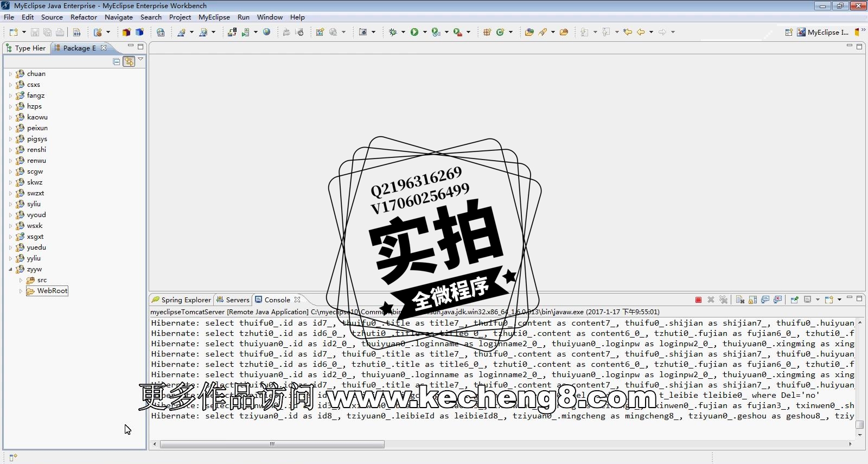Viewport: 868px width, 464px height.
Task: Click the screenshot capture camera icon
Action: (x=363, y=32)
